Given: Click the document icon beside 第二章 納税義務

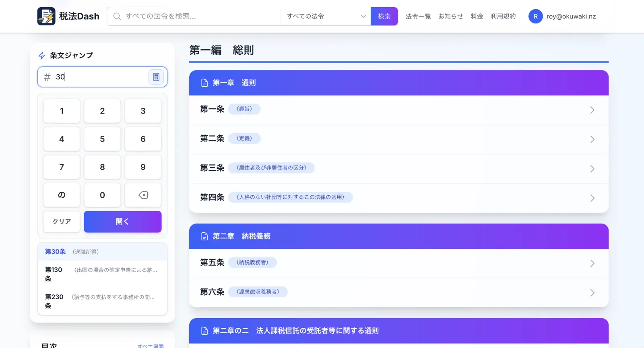Looking at the screenshot, I should point(204,236).
